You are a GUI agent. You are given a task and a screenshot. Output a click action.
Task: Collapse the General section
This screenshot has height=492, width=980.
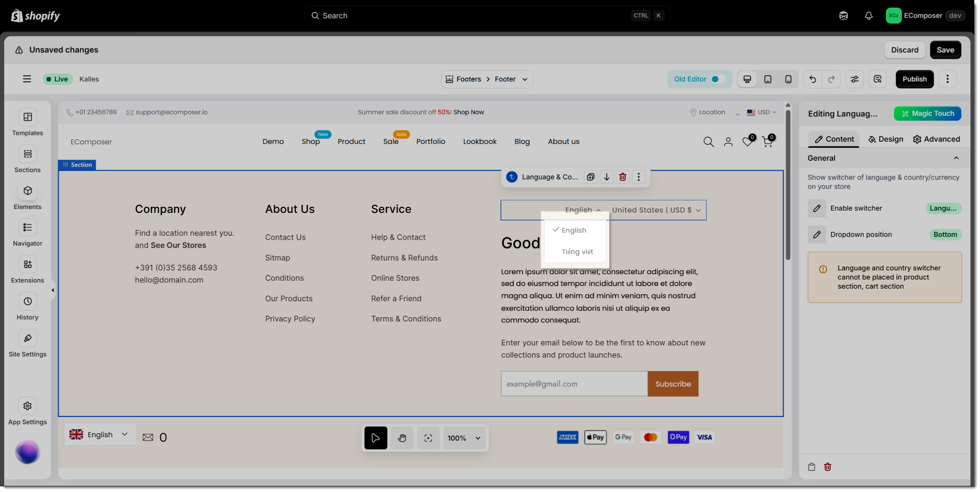(x=956, y=158)
